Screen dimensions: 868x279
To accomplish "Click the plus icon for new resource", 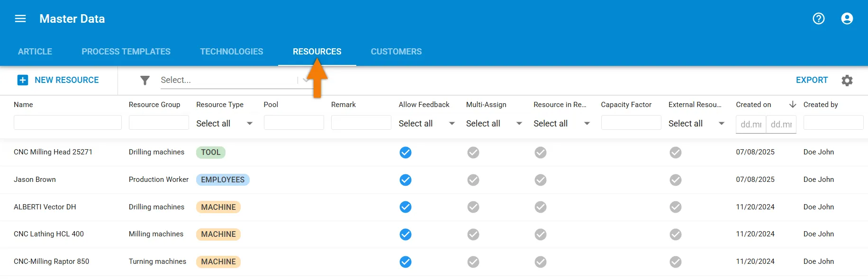I will (x=23, y=80).
